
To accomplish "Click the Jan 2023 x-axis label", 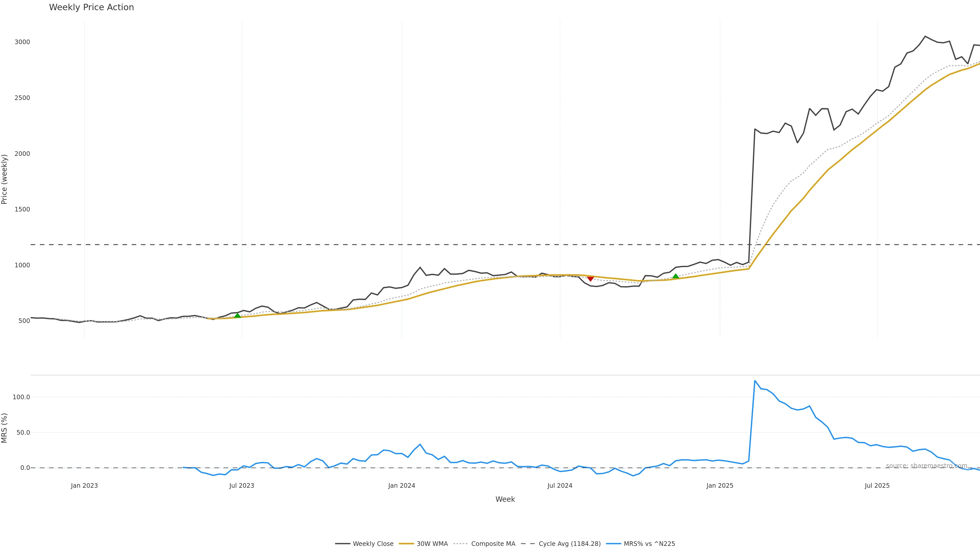I will pyautogui.click(x=84, y=486).
